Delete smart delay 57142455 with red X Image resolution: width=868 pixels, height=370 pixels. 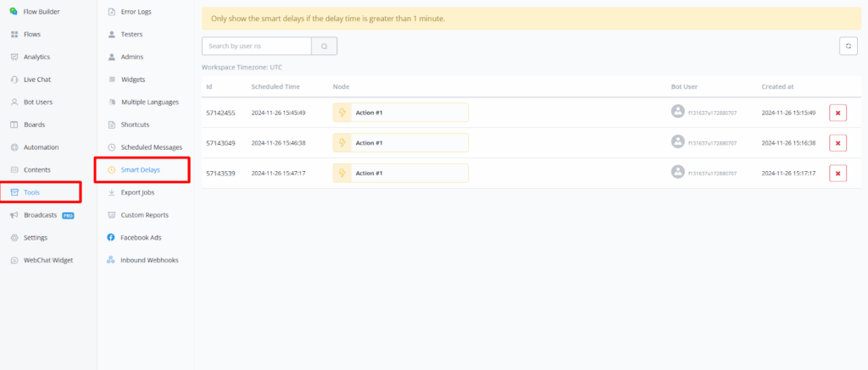(x=837, y=113)
